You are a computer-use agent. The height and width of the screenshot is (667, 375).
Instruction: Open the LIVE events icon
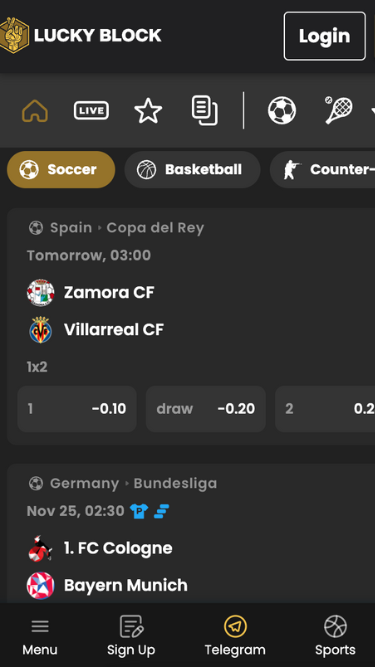tap(91, 111)
